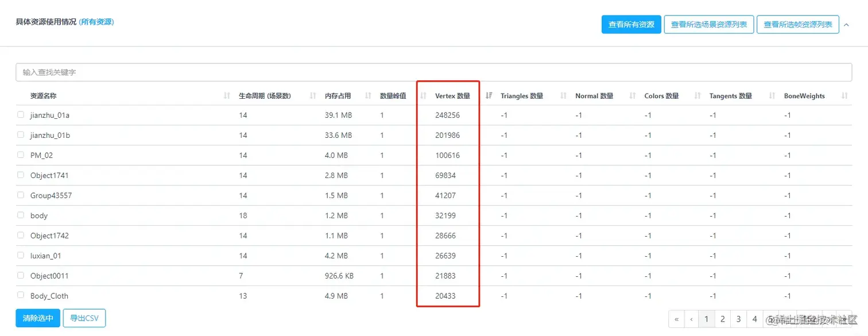Sort by Colors 数量 column sort icon
This screenshot has width=868, height=336.
(697, 96)
